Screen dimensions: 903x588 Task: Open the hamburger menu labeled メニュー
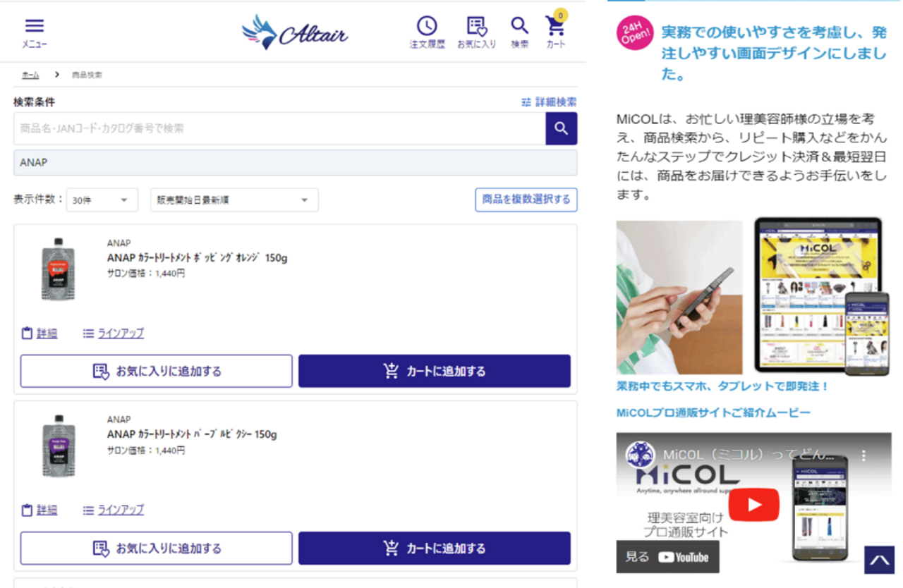(x=33, y=30)
